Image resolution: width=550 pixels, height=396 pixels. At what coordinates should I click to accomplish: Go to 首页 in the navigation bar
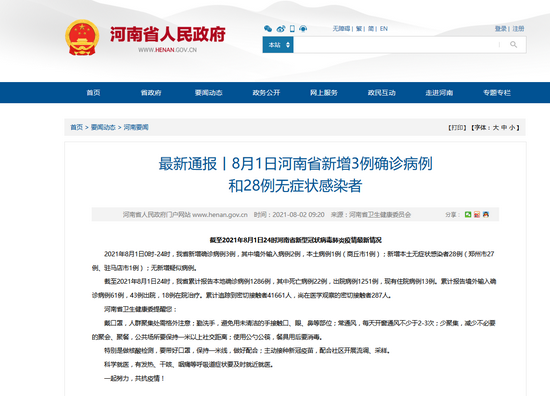click(x=93, y=93)
